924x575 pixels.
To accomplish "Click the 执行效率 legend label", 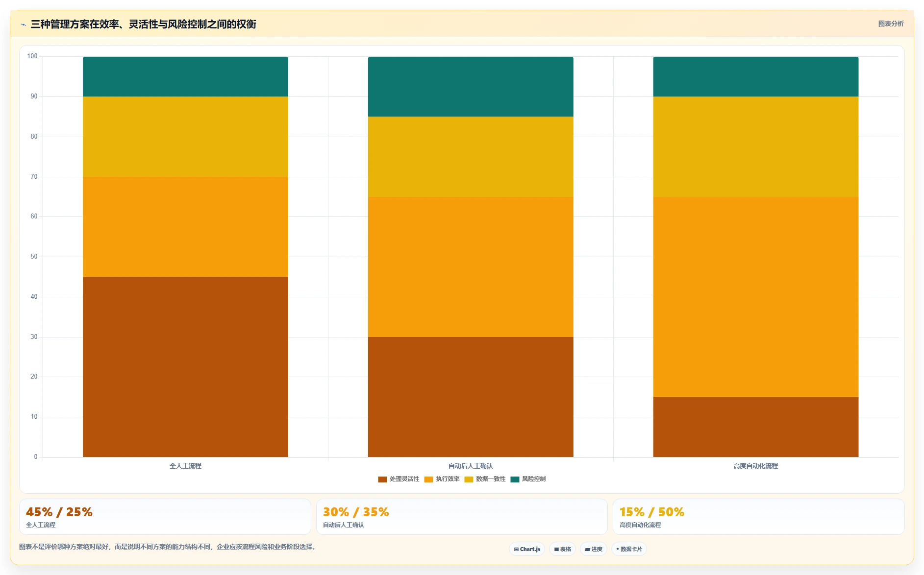I will click(x=448, y=479).
